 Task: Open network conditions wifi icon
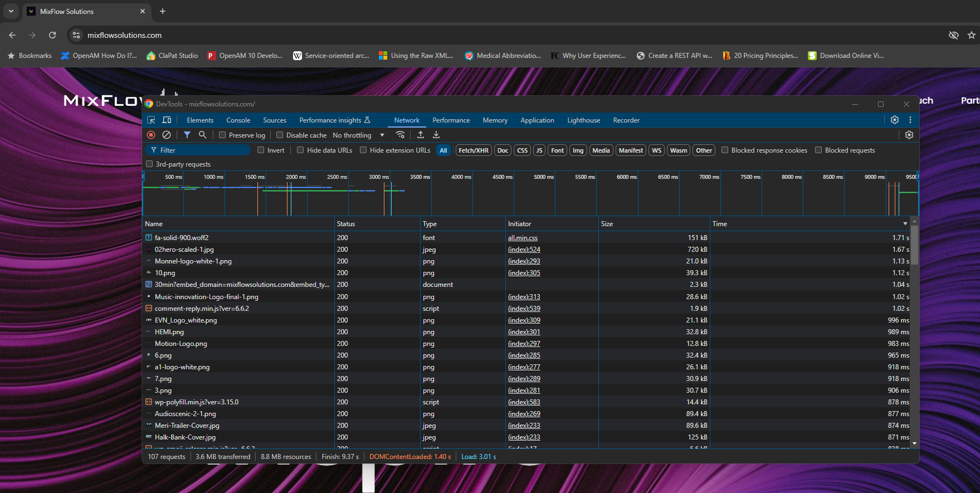[x=400, y=135]
